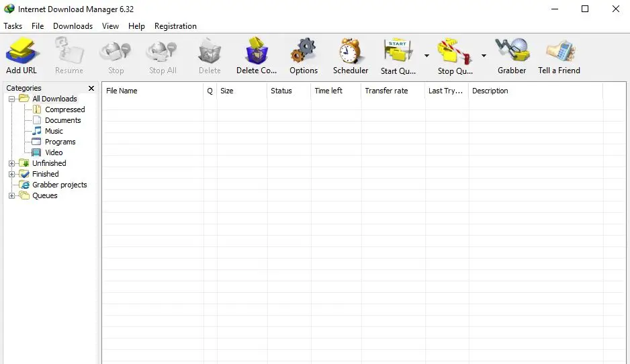Viewport: 630px width, 364px height.
Task: Expand the Finished tree node
Action: 11,175
